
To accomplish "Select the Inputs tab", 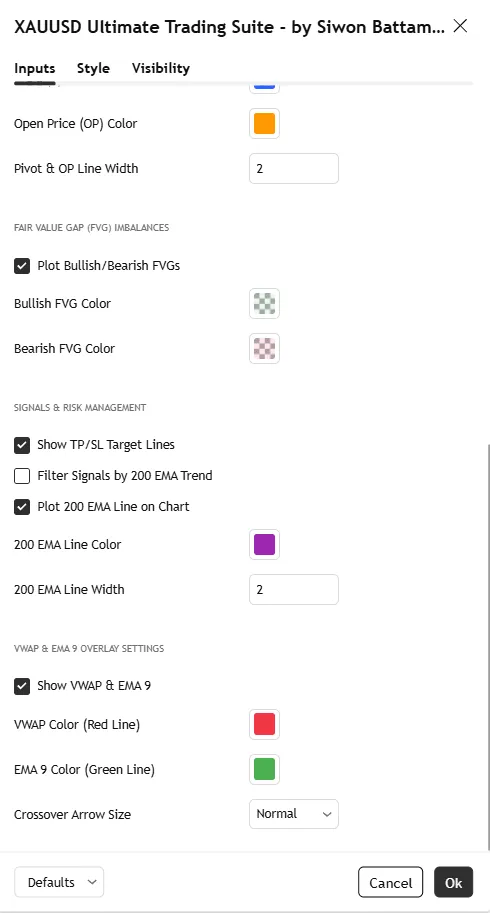I will tap(34, 68).
